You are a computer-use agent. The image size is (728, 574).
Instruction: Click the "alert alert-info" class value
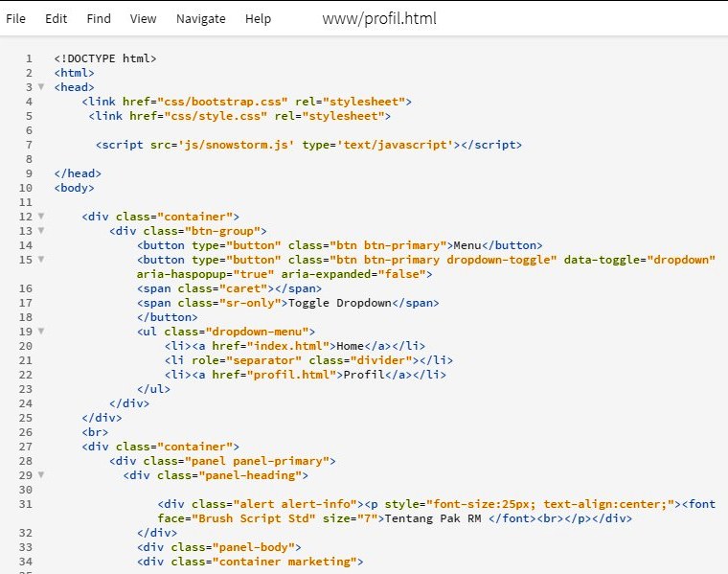coord(295,504)
